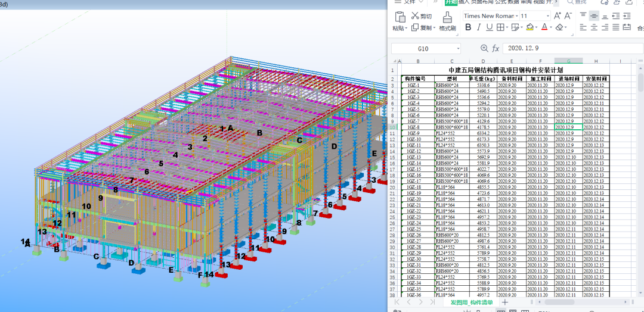Open the insert function fx button
The image size is (644, 312).
point(496,48)
